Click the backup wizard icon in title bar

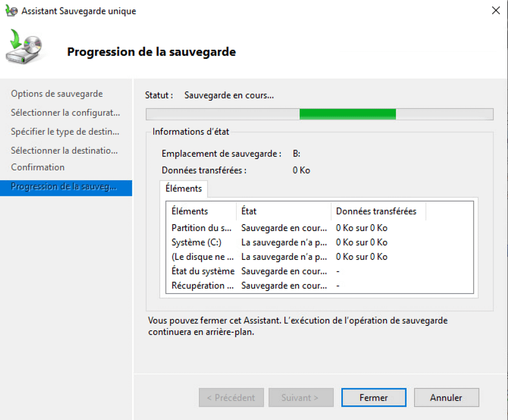[x=11, y=11]
